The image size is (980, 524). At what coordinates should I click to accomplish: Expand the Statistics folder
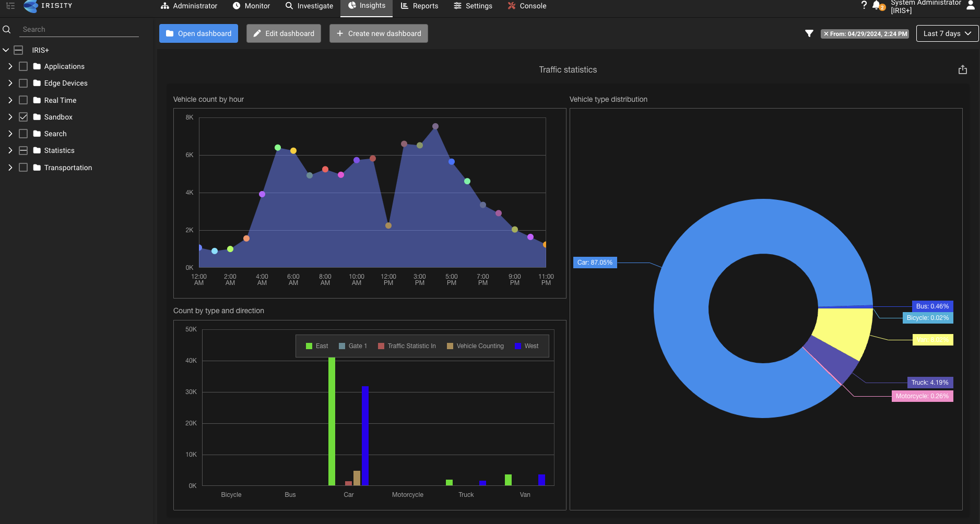[x=9, y=150]
